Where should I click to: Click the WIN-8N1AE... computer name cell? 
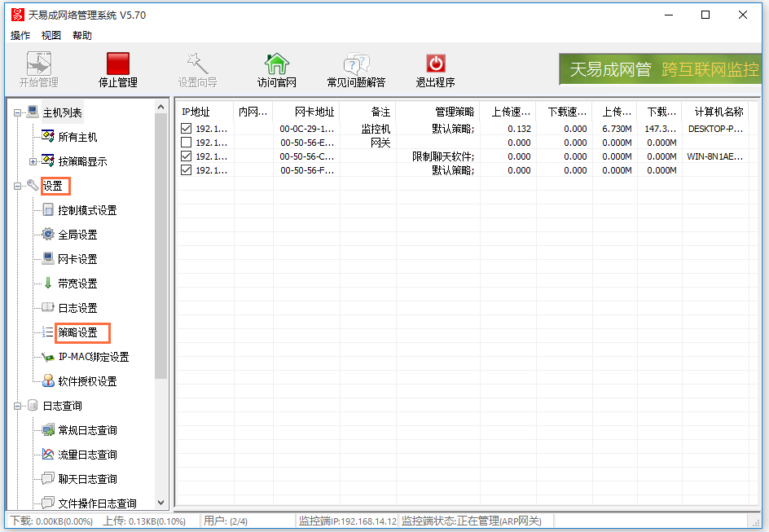pos(715,156)
